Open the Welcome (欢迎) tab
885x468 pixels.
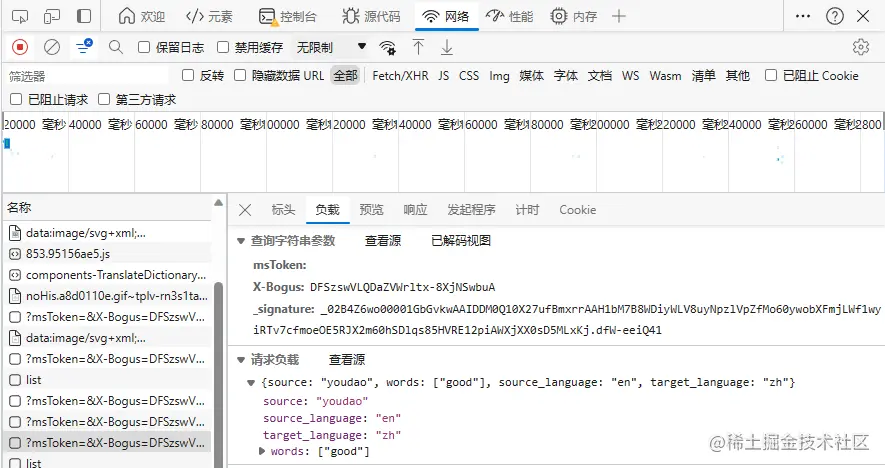click(142, 16)
